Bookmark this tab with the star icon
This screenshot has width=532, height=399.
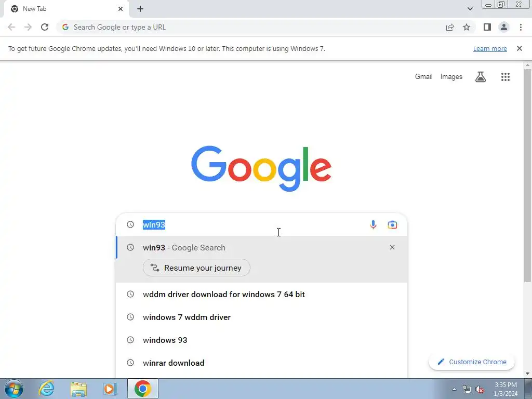[467, 27]
